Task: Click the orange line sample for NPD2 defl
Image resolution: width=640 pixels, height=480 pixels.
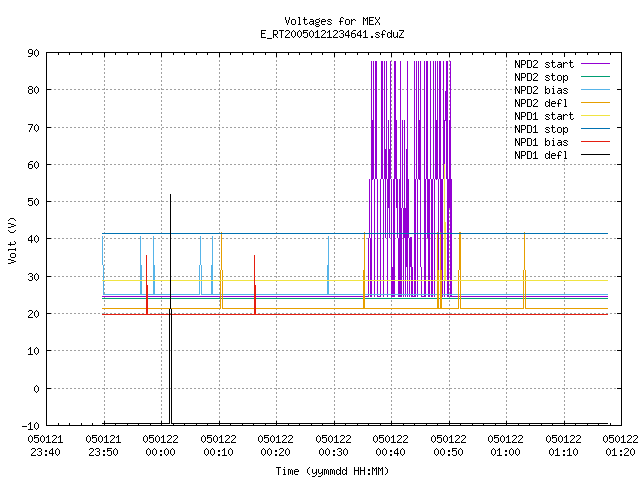Action: point(595,102)
